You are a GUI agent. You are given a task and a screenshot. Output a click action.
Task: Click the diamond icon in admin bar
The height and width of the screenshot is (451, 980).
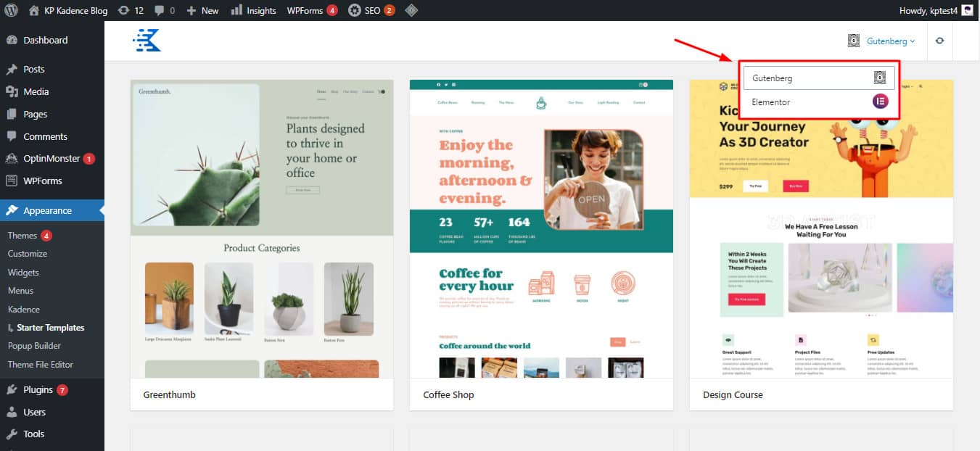[x=411, y=10]
